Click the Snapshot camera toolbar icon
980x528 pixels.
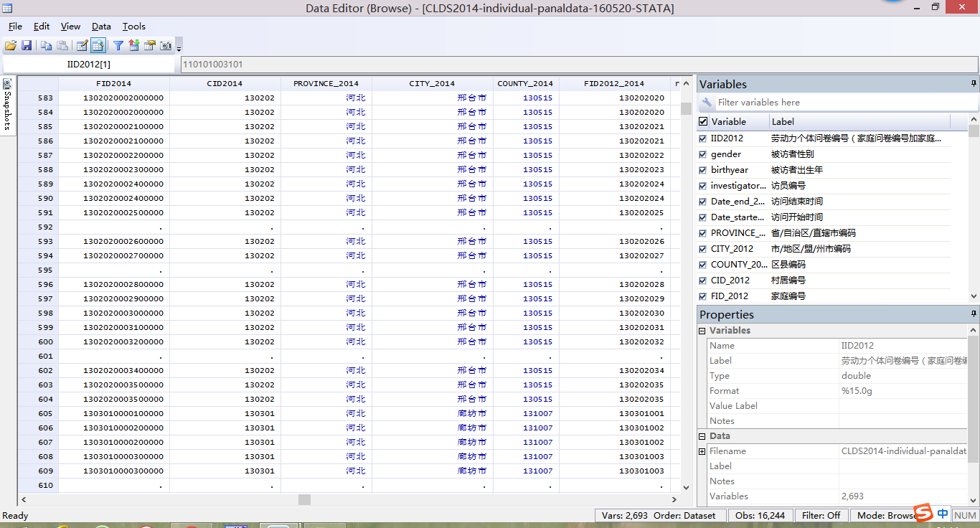click(166, 45)
